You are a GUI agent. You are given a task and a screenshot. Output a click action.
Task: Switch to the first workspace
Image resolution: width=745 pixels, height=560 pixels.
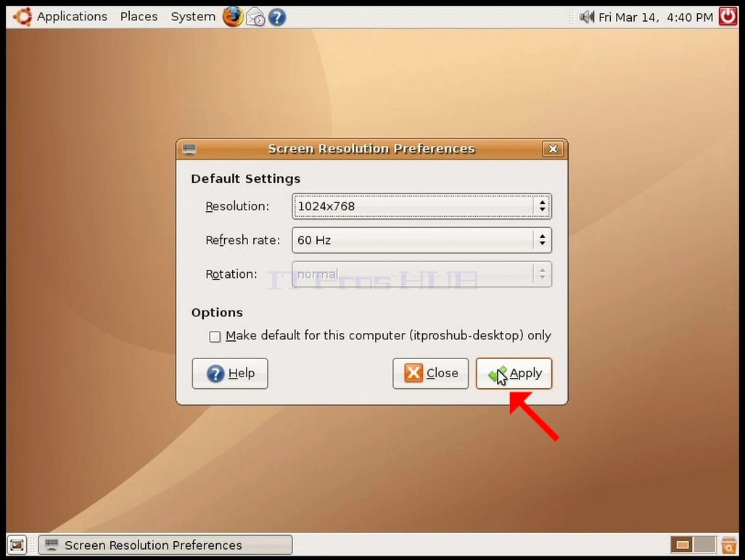click(x=682, y=545)
